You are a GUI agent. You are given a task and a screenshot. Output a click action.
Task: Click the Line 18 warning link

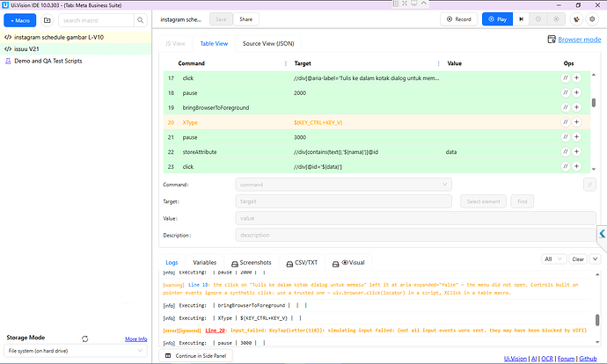198,285
